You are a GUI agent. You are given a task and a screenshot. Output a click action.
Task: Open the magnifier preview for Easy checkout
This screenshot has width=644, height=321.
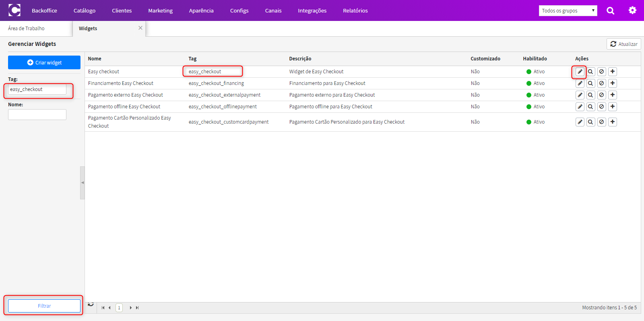pos(590,72)
